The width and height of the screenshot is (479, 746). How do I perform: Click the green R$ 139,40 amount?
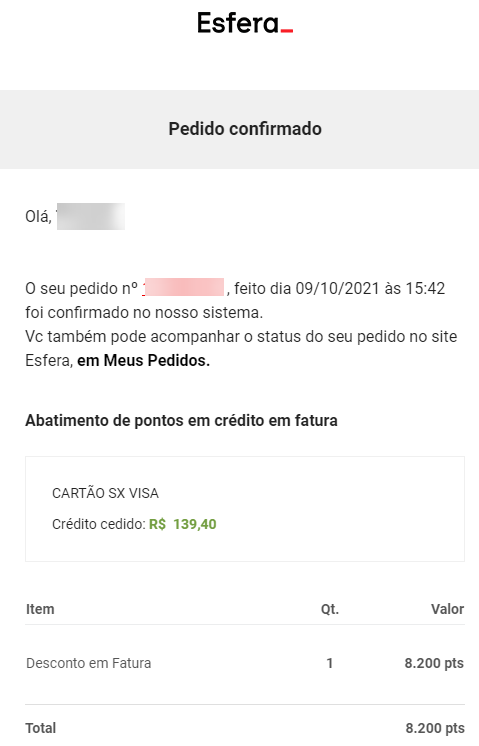(x=183, y=524)
